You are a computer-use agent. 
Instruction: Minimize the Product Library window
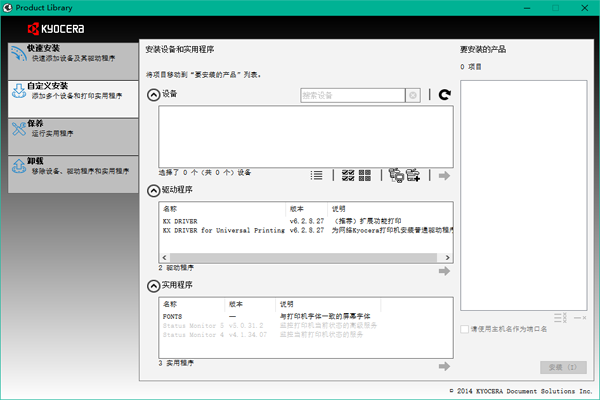pos(527,8)
